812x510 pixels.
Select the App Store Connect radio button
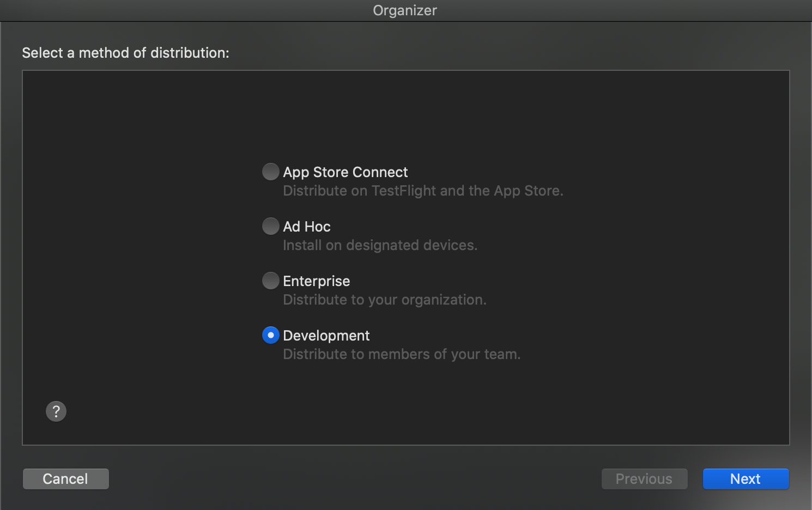pyautogui.click(x=271, y=172)
